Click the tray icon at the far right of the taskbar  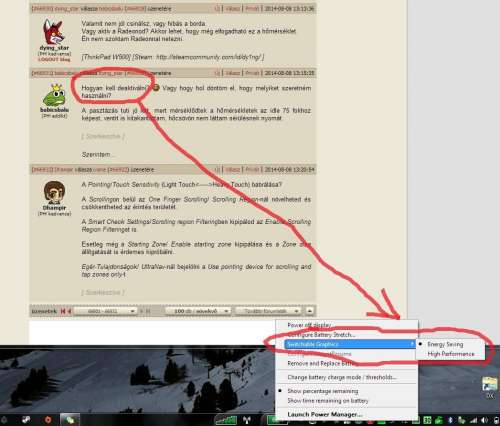[496, 421]
